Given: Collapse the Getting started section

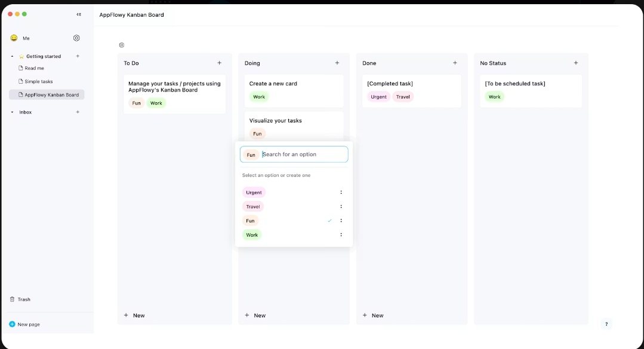Looking at the screenshot, I should click(12, 56).
